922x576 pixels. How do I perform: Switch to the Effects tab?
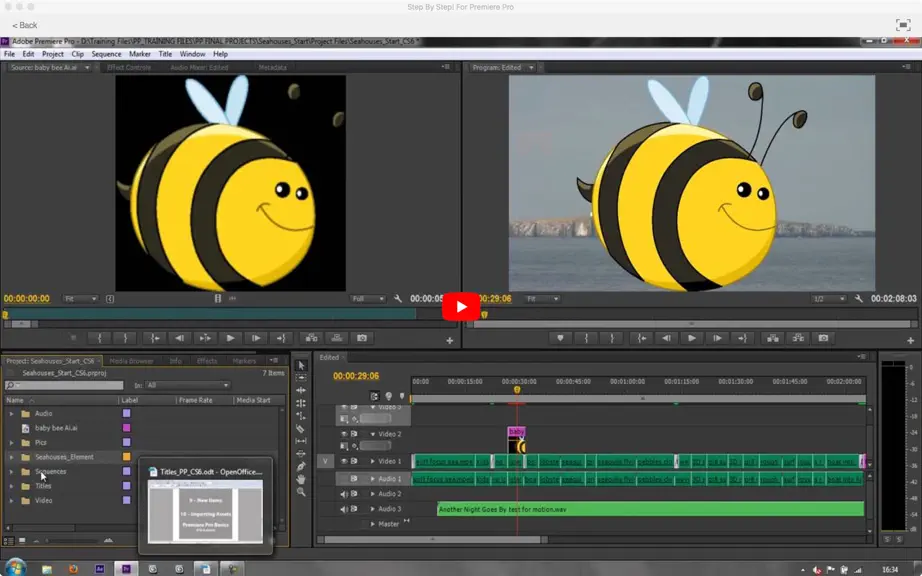[207, 361]
